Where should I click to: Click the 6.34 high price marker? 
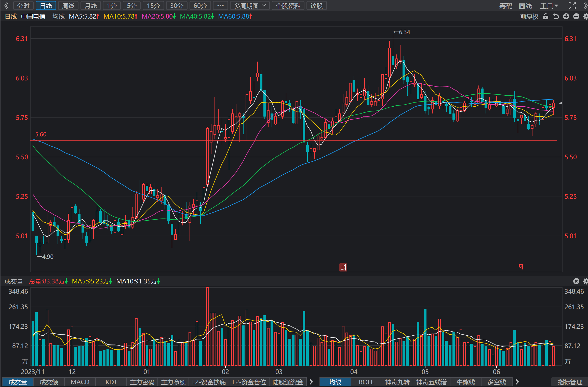coord(402,32)
